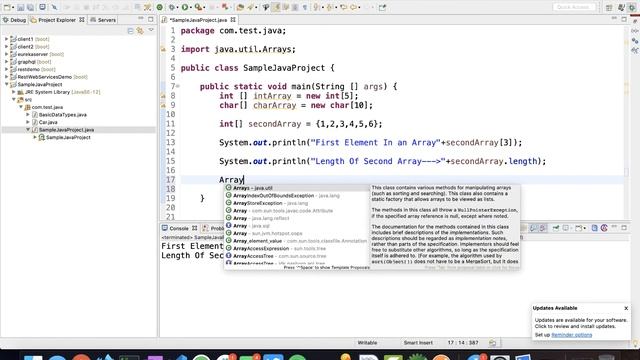The width and height of the screenshot is (640, 360).
Task: Click the Next Annotation toolbar icon
Action: [317, 7]
